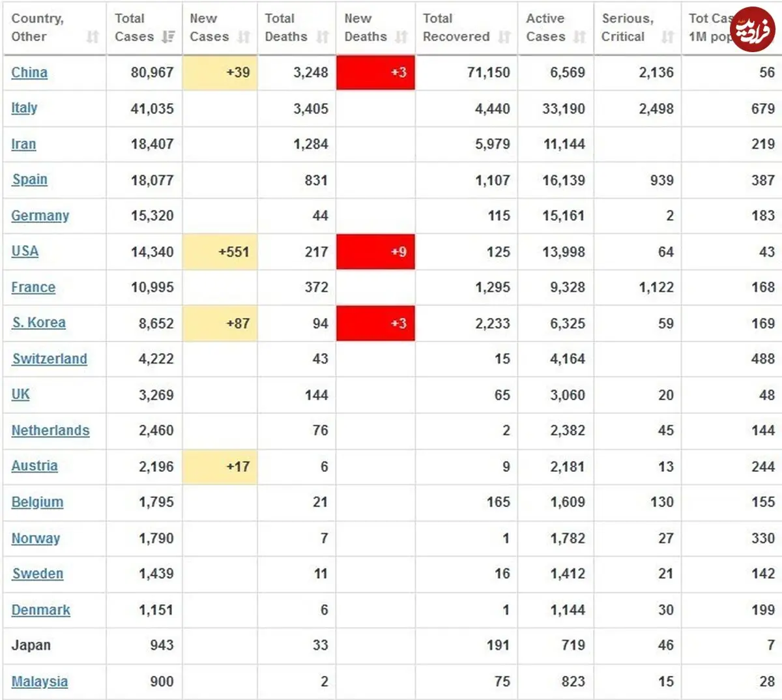Follow the Malaysia link
782x700 pixels.
point(40,682)
